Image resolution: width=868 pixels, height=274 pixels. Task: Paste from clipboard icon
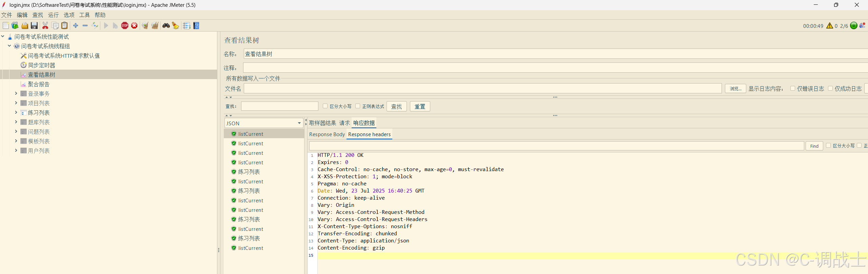point(64,25)
